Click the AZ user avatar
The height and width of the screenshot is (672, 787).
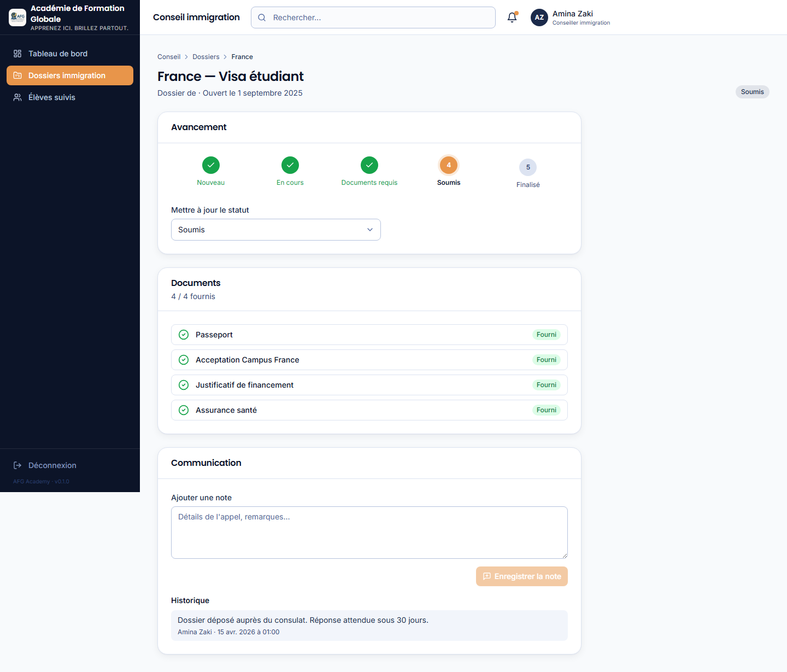tap(539, 17)
